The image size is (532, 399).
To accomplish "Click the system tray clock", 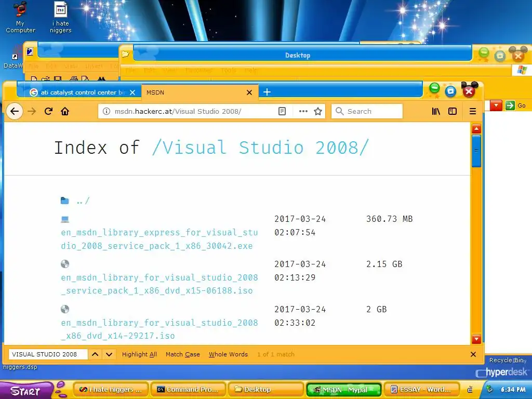I will [513, 390].
